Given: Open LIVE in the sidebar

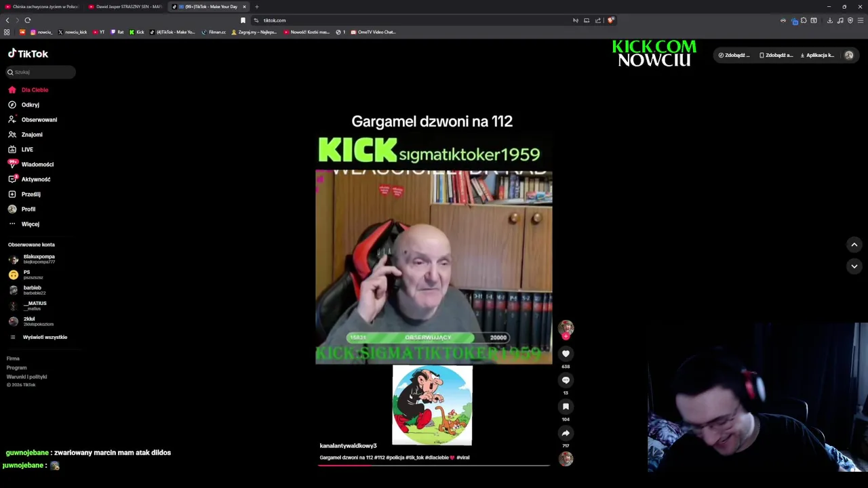Looking at the screenshot, I should click(20, 150).
